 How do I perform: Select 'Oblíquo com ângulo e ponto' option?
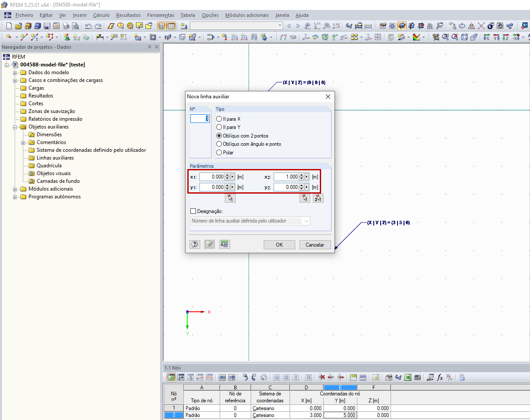[x=219, y=144]
